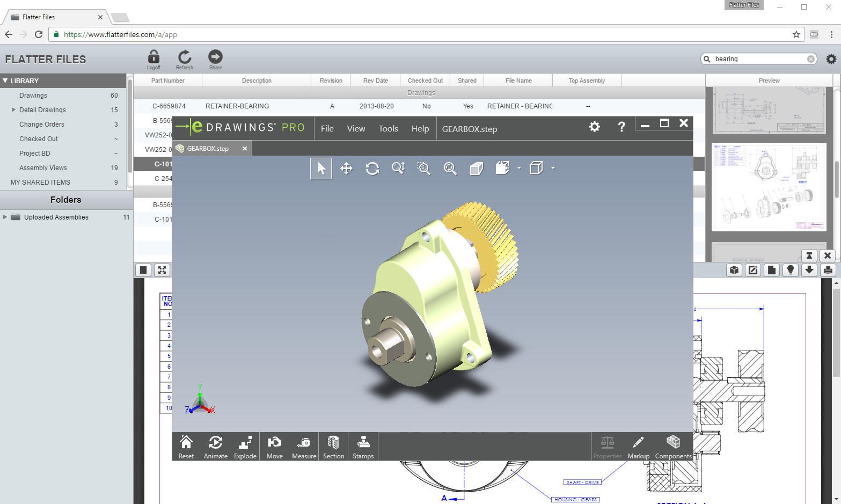Activate the Pan tool in eDrawings

coord(346,169)
